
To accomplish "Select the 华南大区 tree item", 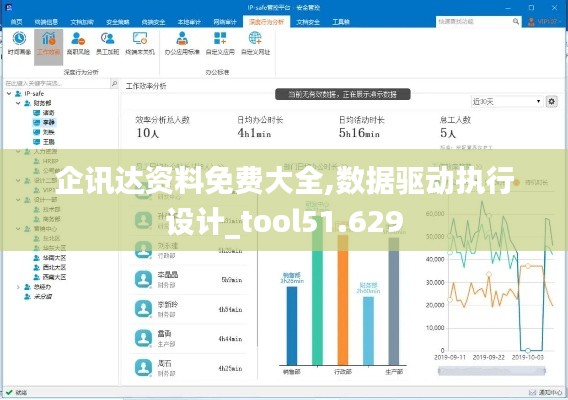I will click(x=54, y=258).
